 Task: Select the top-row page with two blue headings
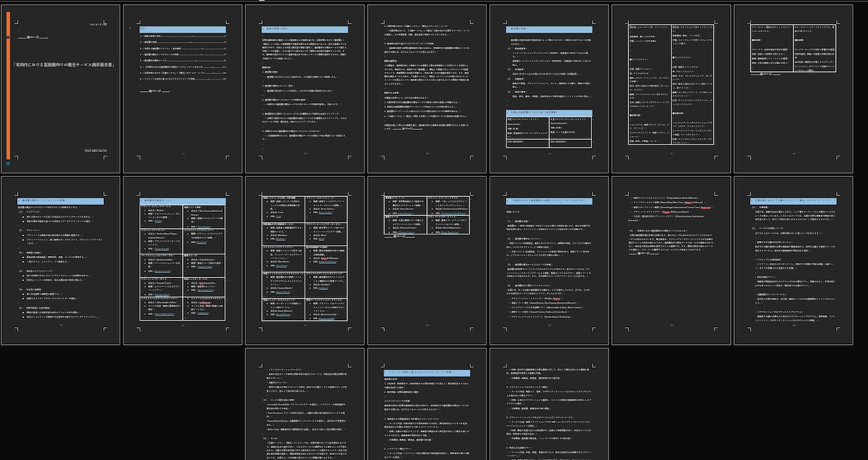[x=549, y=90]
